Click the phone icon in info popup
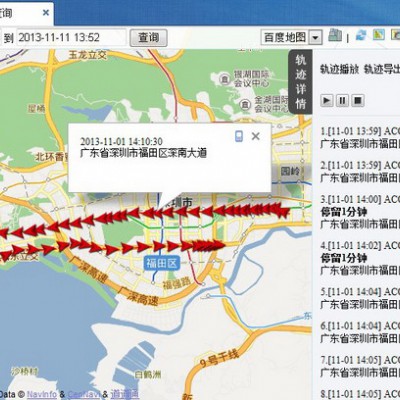 (239, 136)
